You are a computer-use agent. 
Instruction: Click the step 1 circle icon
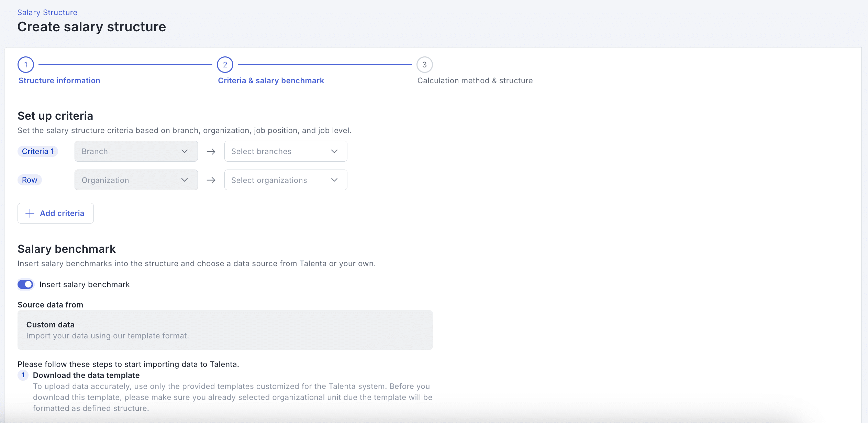click(x=26, y=65)
